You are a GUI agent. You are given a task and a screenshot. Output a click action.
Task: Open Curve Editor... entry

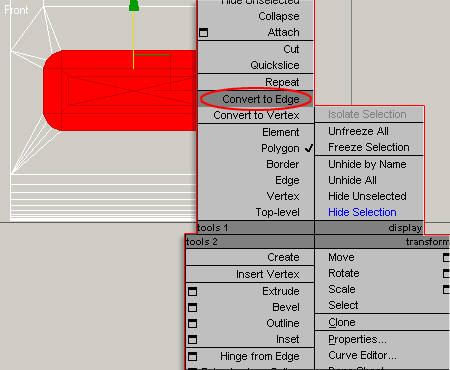coord(362,355)
